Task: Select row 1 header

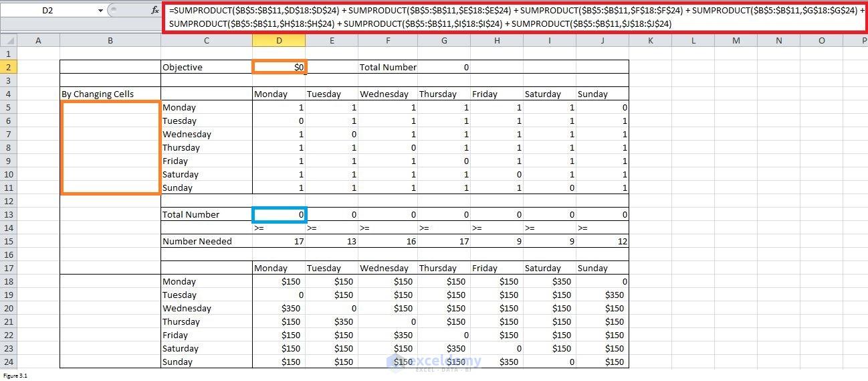Action: 8,54
